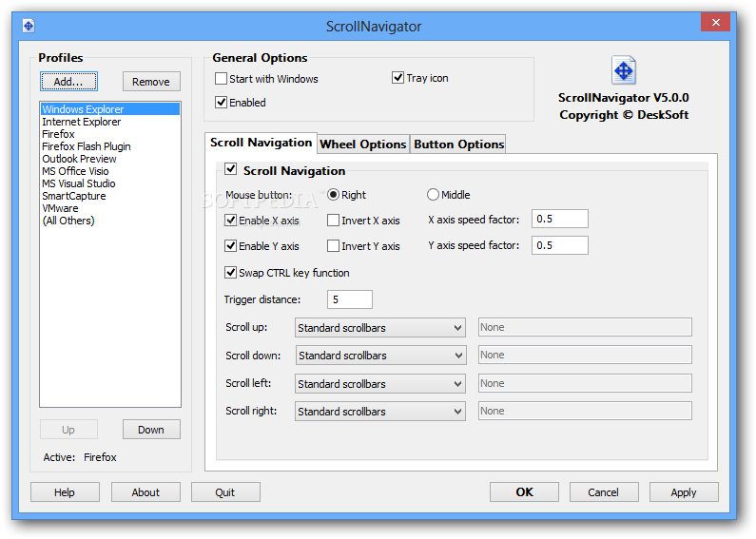Click the Scroll up key field showing None
756x539 pixels.
point(585,327)
